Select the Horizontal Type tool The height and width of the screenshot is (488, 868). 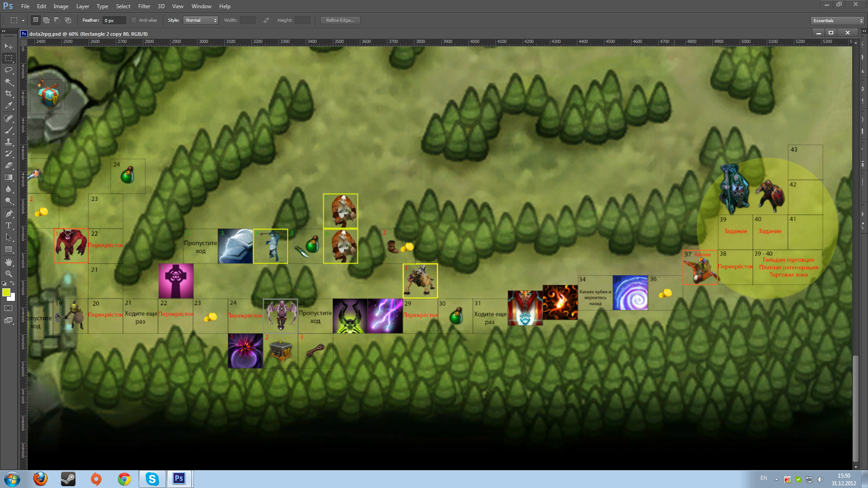(8, 225)
